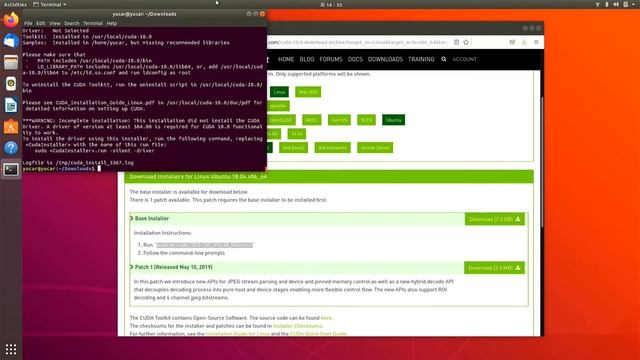This screenshot has width=640, height=360.
Task: Click the Firefox address bar URL
Action: click(x=358, y=42)
